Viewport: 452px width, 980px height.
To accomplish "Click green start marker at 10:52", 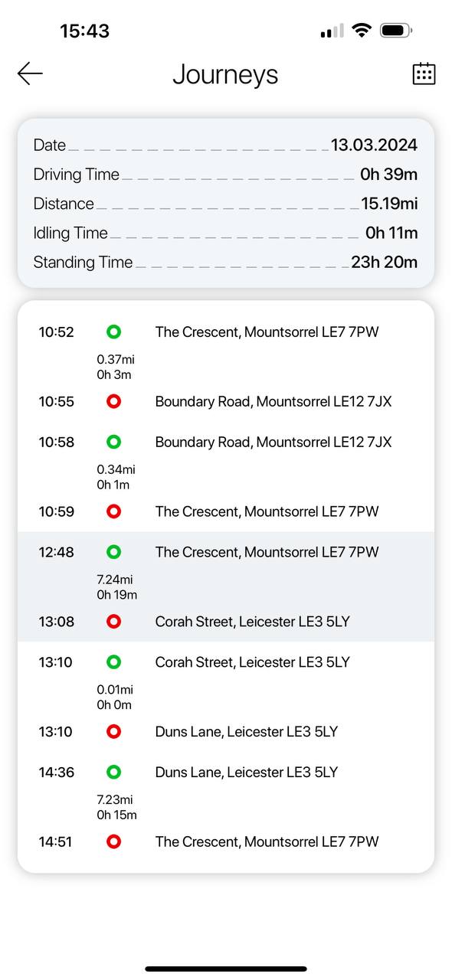I will pos(113,332).
